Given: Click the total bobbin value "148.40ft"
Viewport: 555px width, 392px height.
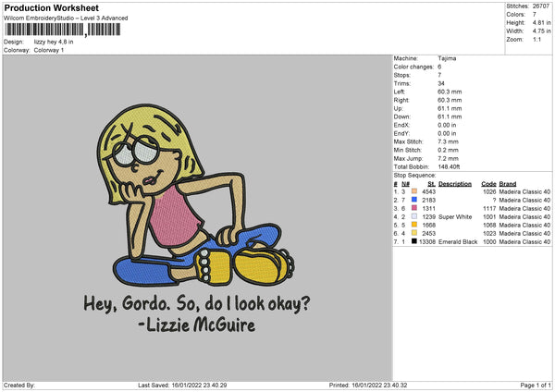Looking at the screenshot, I should [449, 167].
